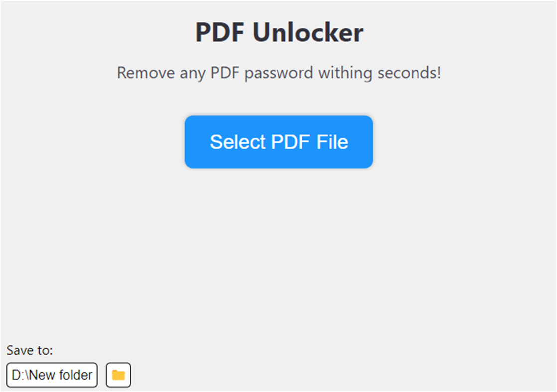Click the yellow folder browse icon
Image resolution: width=557 pixels, height=392 pixels.
coord(118,375)
